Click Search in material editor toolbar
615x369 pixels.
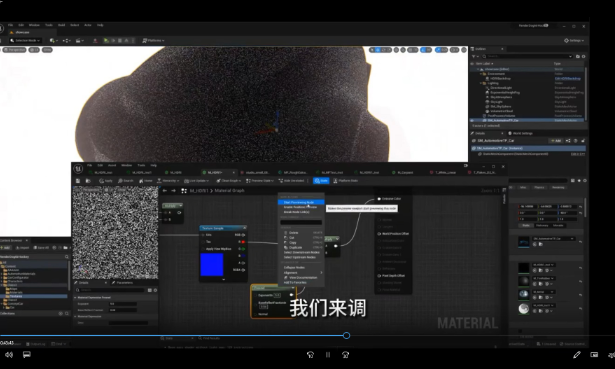pyautogui.click(x=126, y=181)
